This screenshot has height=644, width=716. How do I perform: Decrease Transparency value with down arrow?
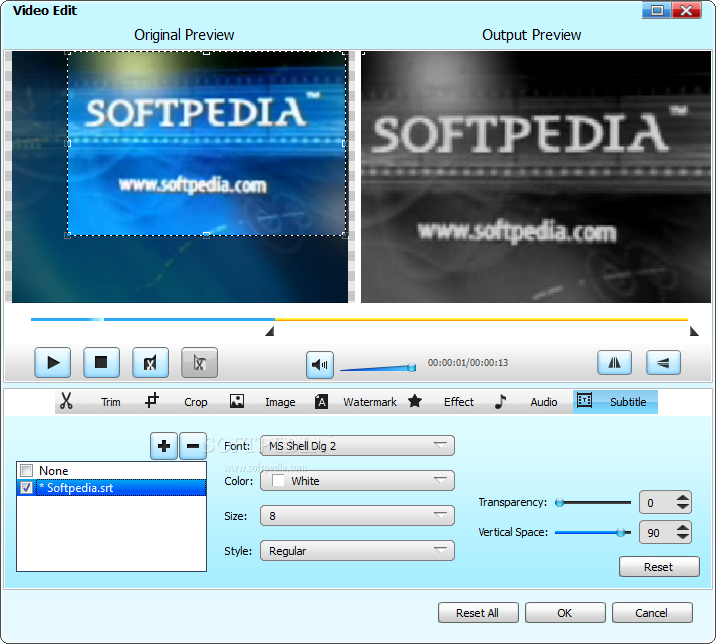pyautogui.click(x=683, y=507)
